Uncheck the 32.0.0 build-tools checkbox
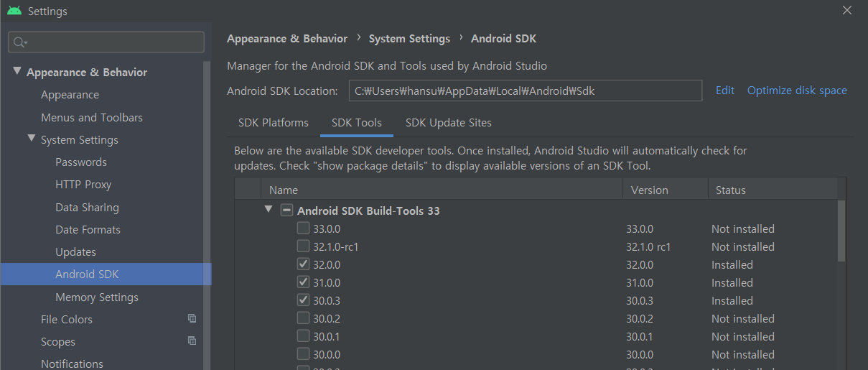This screenshot has height=370, width=868. pyautogui.click(x=304, y=264)
